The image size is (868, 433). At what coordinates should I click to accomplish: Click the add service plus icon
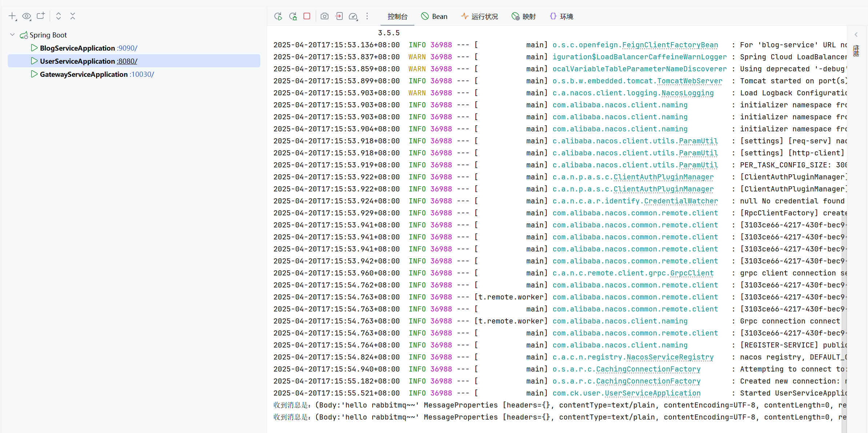coord(12,16)
